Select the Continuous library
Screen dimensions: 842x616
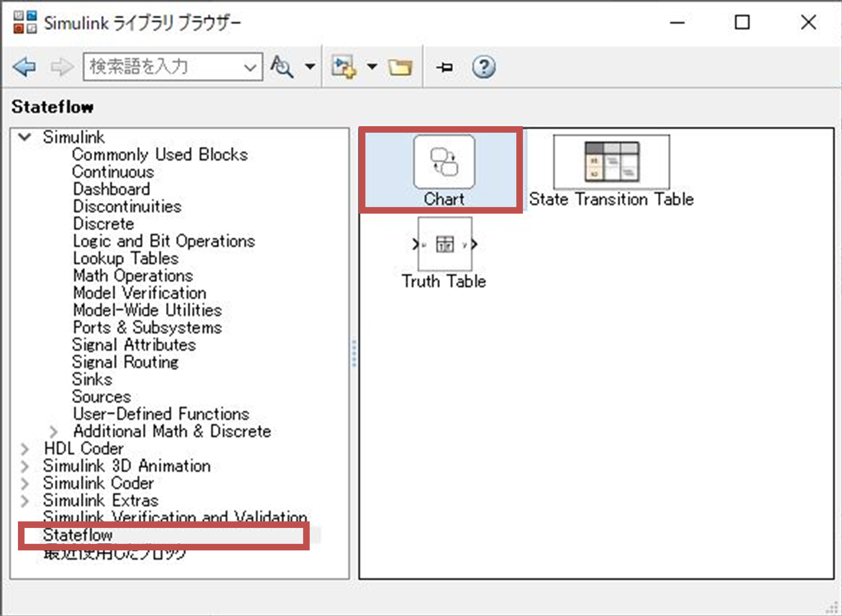pos(113,172)
